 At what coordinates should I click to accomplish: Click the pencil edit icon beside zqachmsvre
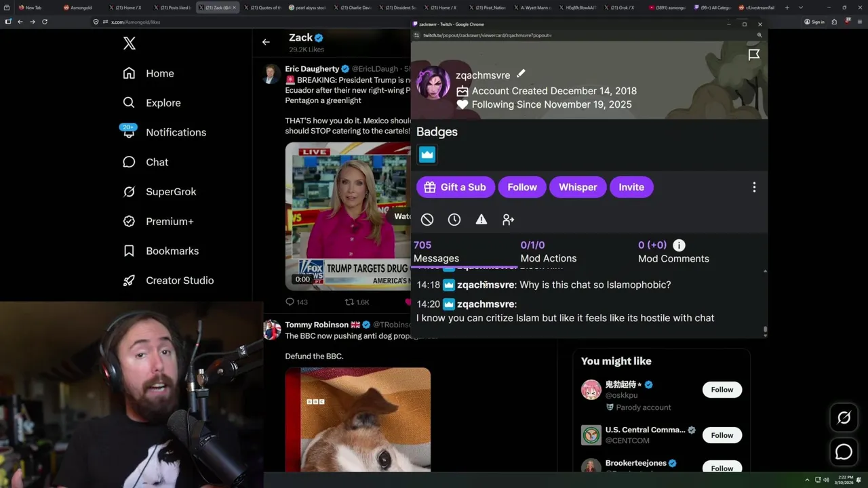(x=521, y=74)
